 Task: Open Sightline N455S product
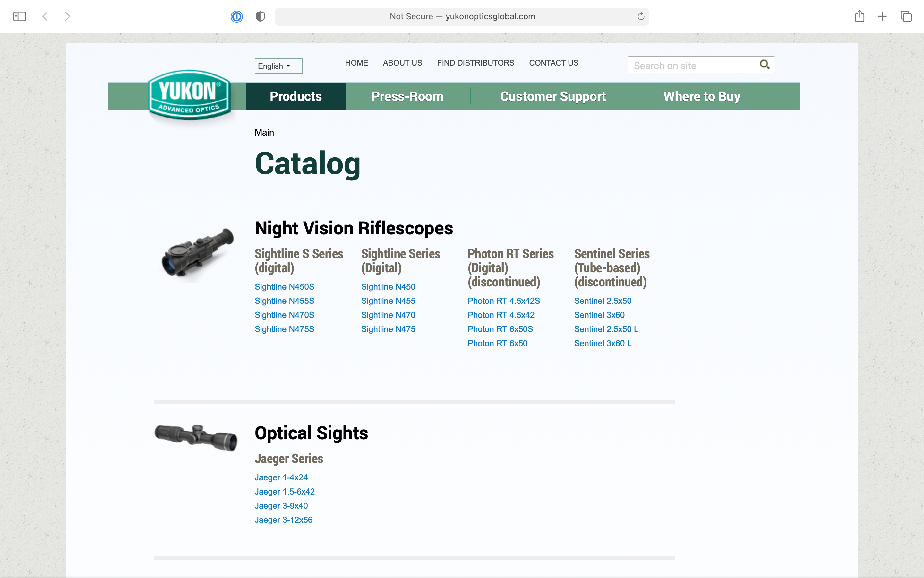click(x=285, y=301)
